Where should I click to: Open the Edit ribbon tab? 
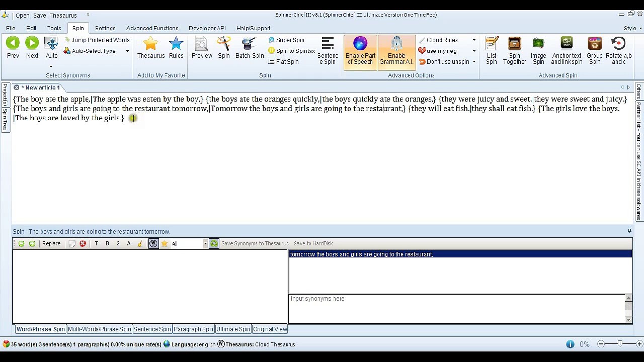click(31, 28)
